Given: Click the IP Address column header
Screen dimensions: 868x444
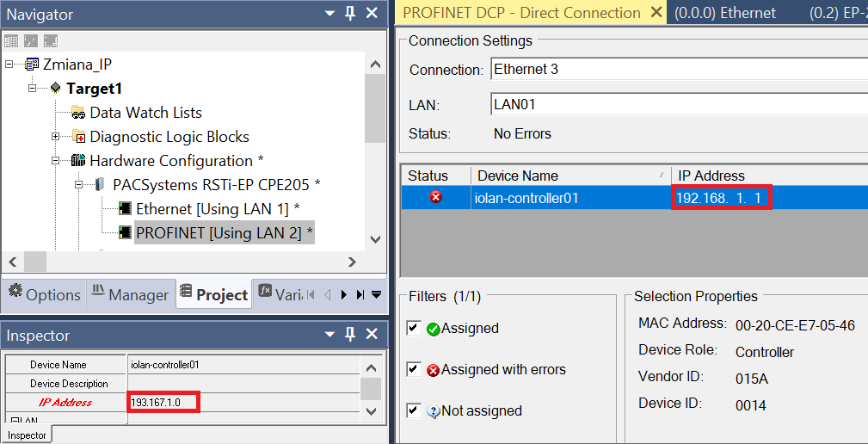Looking at the screenshot, I should 769,176.
